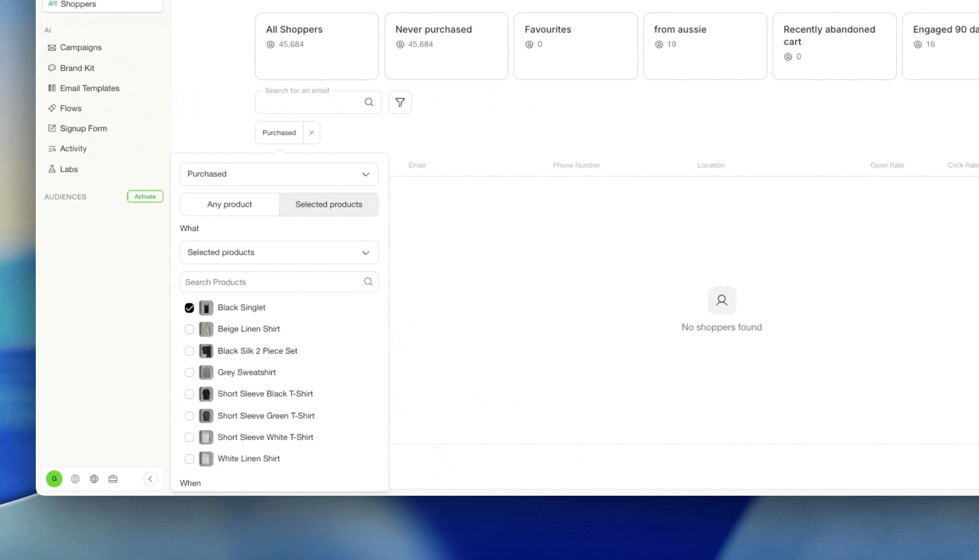Screen dimensions: 979x560
Task: Check Short Sleeve White T-Shirt checkbox
Action: pos(189,437)
